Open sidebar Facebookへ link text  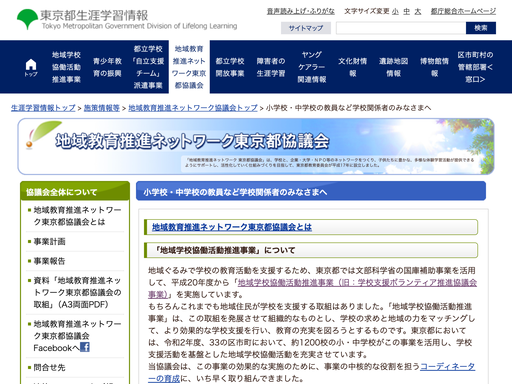[x=56, y=348]
